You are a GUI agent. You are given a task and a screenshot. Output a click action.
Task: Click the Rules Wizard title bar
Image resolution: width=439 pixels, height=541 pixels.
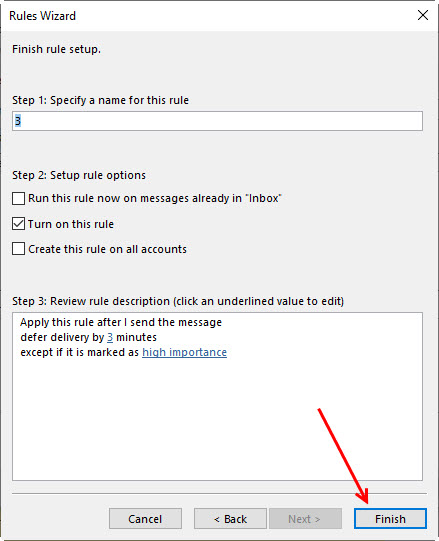pos(207,16)
